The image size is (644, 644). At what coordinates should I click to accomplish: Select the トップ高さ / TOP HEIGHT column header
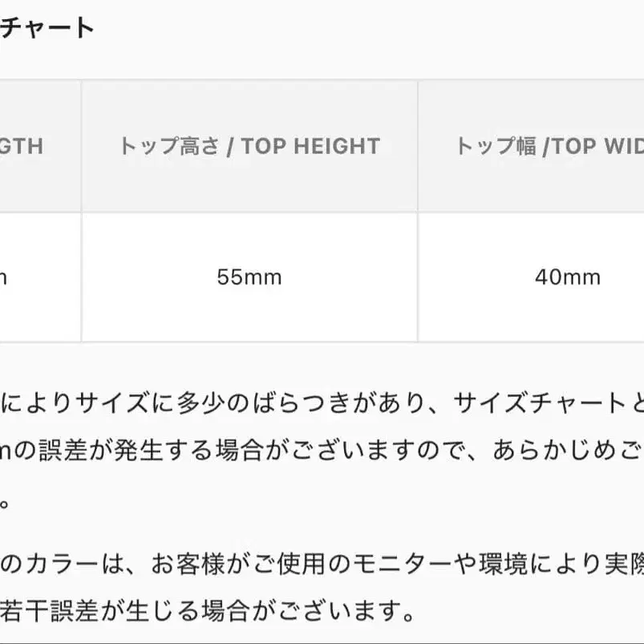pos(249,146)
